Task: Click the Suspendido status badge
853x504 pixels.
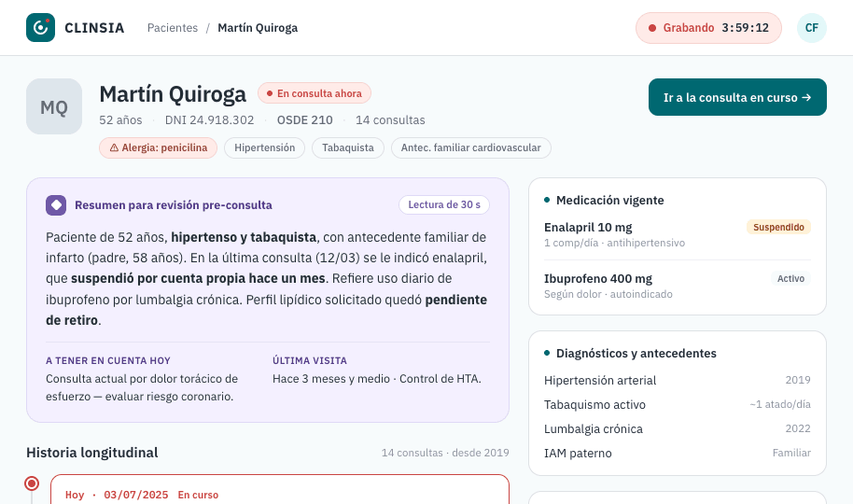Action: pos(778,227)
